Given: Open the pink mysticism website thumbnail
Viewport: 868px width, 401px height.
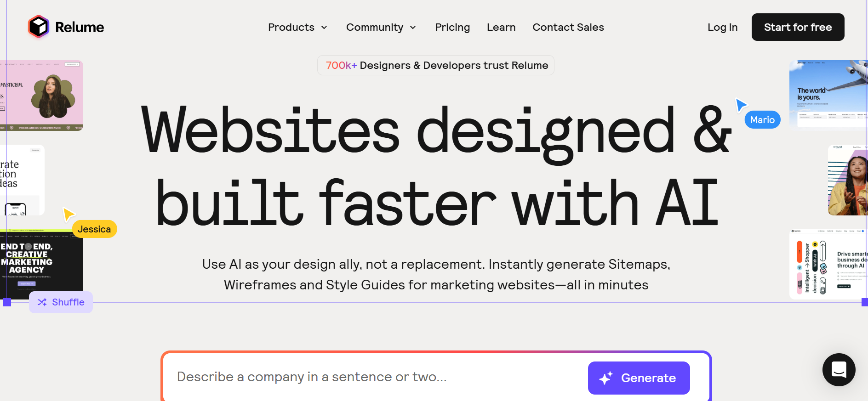Looking at the screenshot, I should click(41, 96).
